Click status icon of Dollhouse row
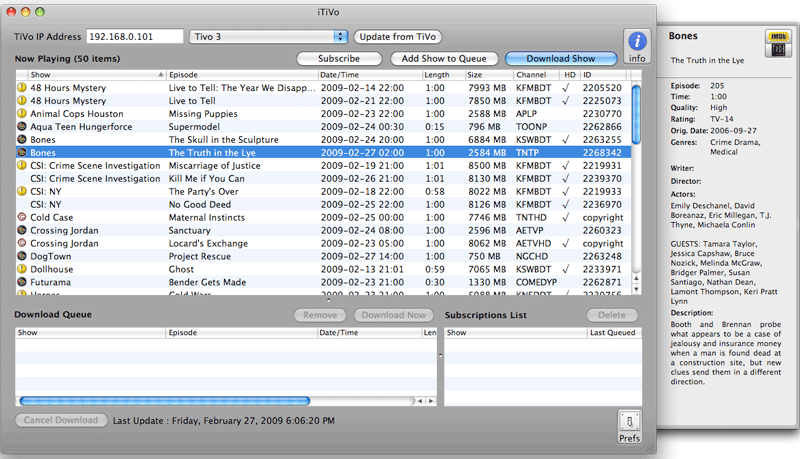 [x=21, y=269]
